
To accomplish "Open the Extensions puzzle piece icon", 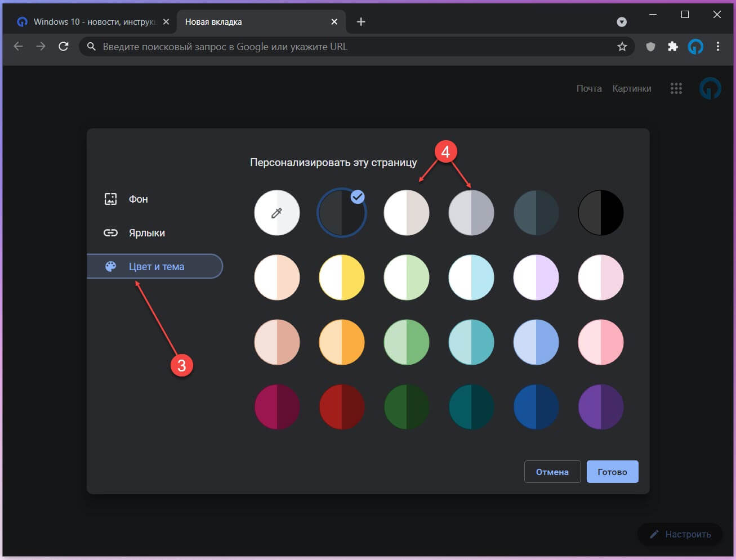I will (x=673, y=47).
